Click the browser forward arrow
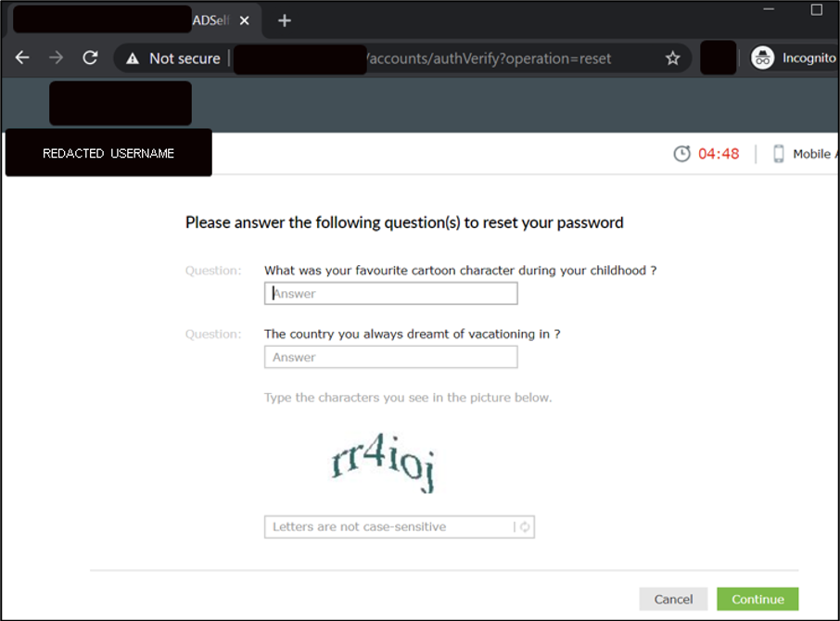 click(x=56, y=57)
